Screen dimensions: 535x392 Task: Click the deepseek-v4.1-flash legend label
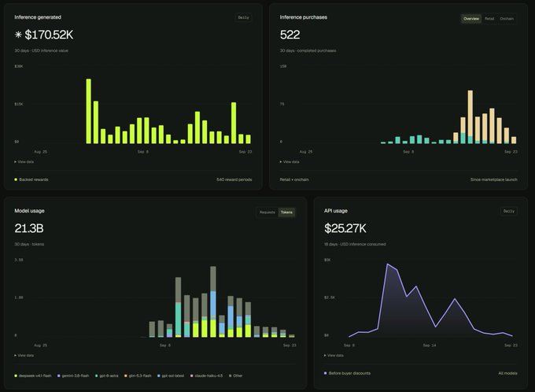(x=35, y=375)
